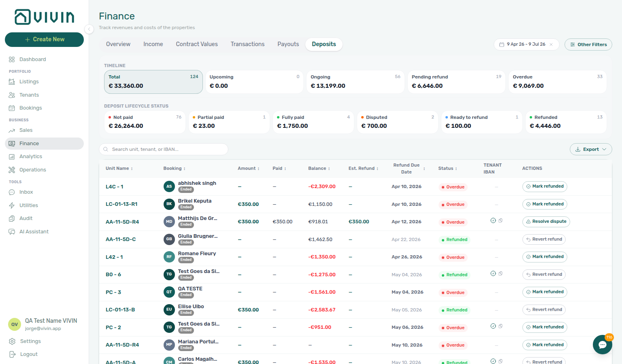Switch to the Payouts tab
622x364 pixels.
288,44
